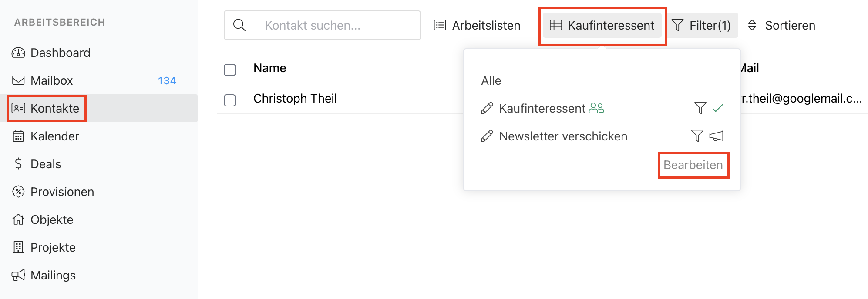Open the Kaufinteressent view dropdown
The height and width of the screenshot is (299, 868).
pos(602,25)
